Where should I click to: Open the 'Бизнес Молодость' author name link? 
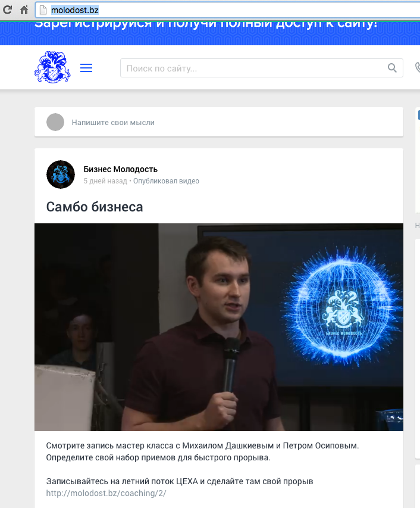pos(121,170)
